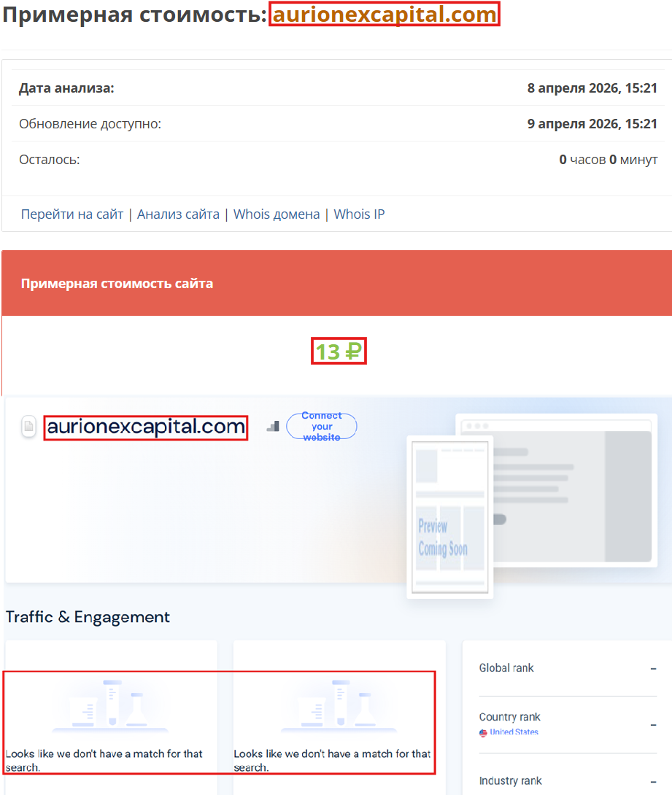
Task: Click the highlighted aurionexcapital.com link at the top
Action: click(385, 14)
